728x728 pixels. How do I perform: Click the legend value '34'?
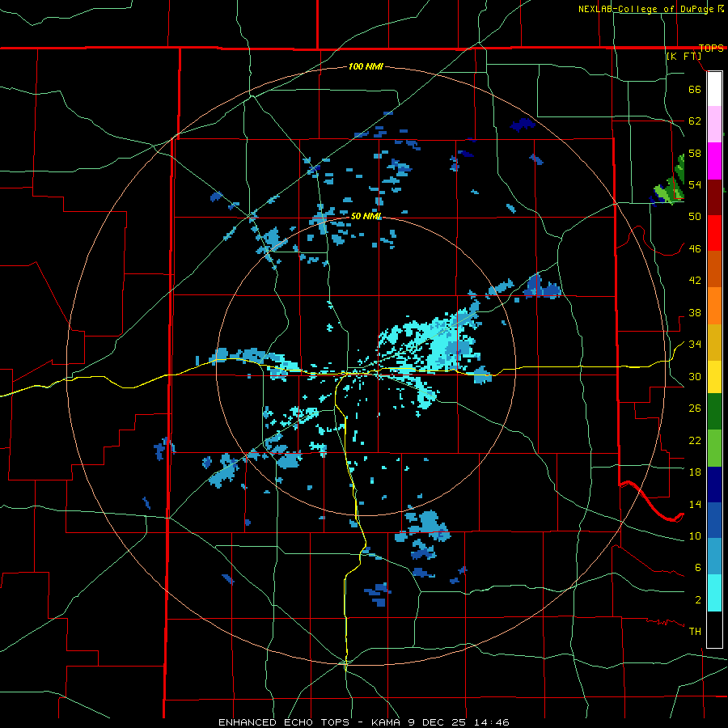pyautogui.click(x=695, y=345)
